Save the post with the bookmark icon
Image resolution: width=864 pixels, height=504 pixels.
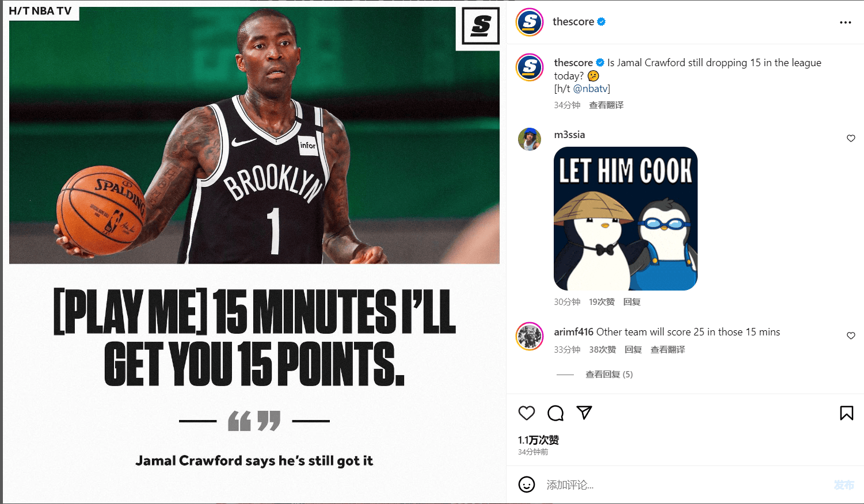[x=847, y=413]
